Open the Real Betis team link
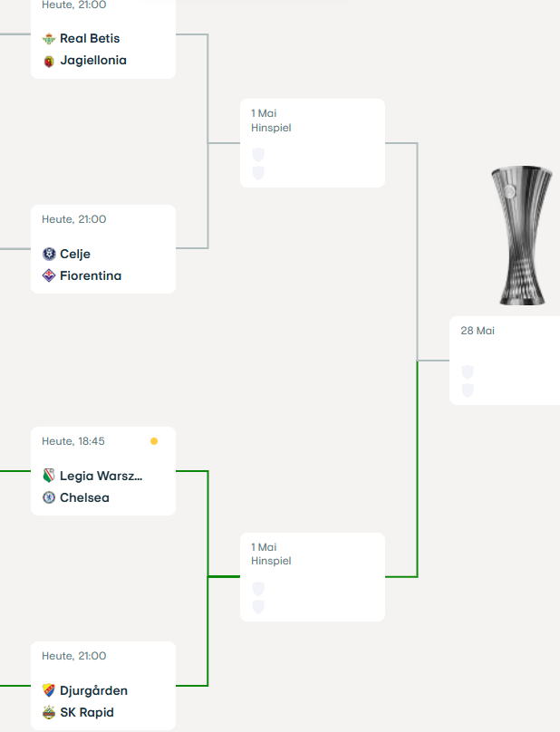Image resolution: width=560 pixels, height=732 pixels. tap(90, 38)
